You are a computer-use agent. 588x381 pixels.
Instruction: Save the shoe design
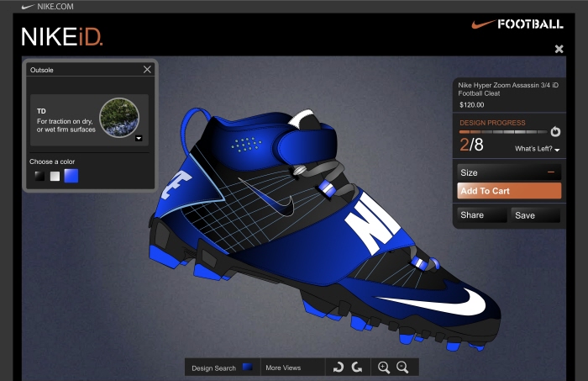click(x=536, y=215)
